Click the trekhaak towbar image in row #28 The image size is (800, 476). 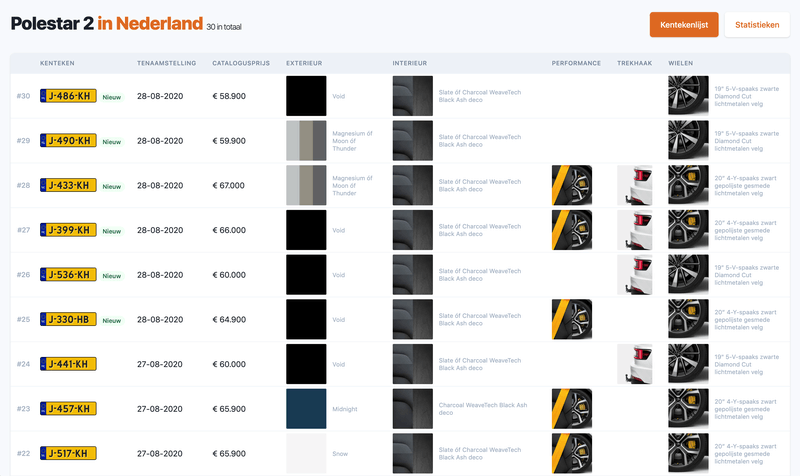pos(635,185)
